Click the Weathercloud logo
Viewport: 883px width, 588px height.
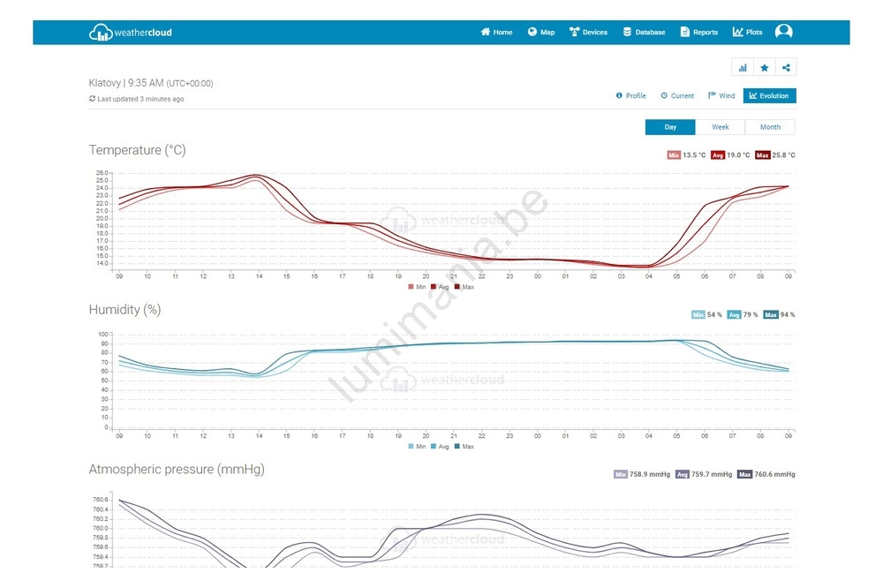point(131,33)
